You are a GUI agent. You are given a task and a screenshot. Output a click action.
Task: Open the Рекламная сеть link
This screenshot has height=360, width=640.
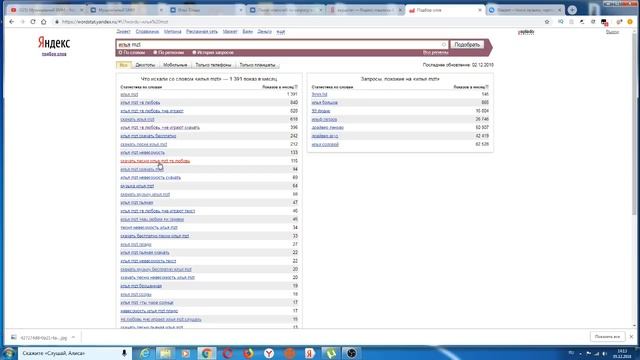(x=202, y=31)
